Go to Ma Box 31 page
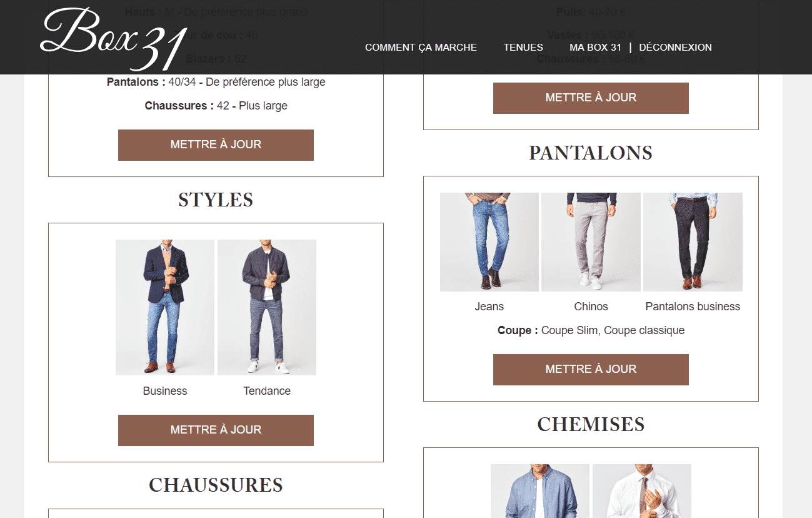Viewport: 812px width, 518px height. (595, 48)
